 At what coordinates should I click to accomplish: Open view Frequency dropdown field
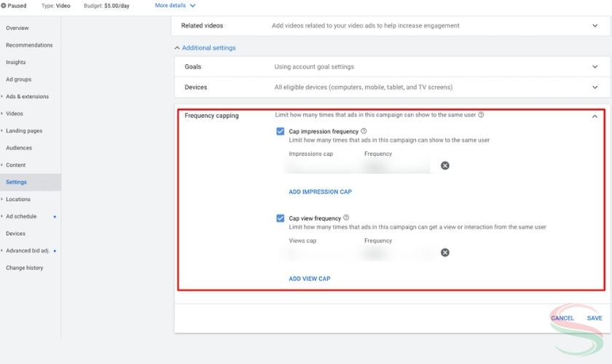pos(397,254)
